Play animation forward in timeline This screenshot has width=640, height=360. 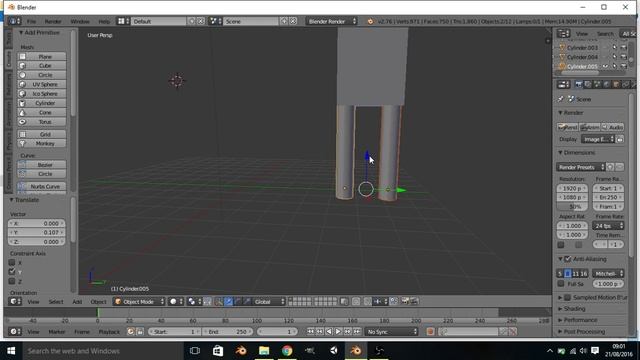pyautogui.click(x=338, y=332)
